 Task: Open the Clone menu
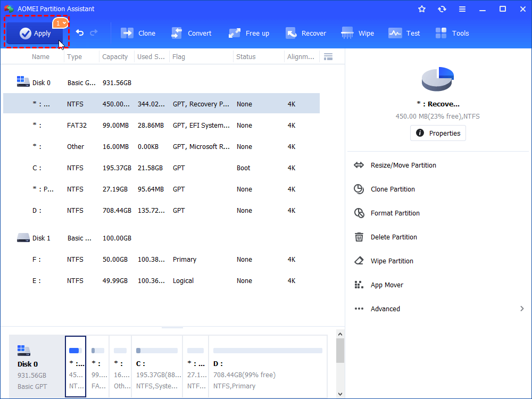pyautogui.click(x=138, y=33)
